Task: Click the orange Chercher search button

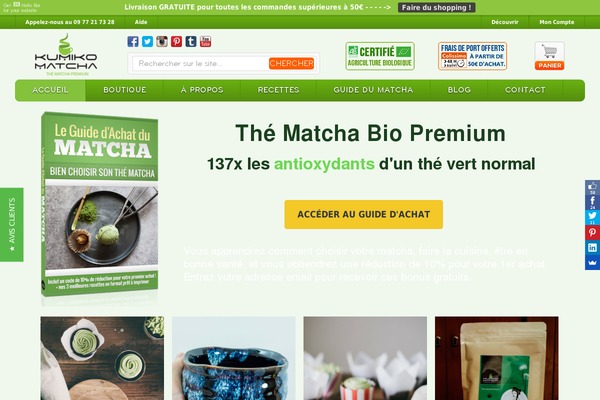Action: coord(292,63)
